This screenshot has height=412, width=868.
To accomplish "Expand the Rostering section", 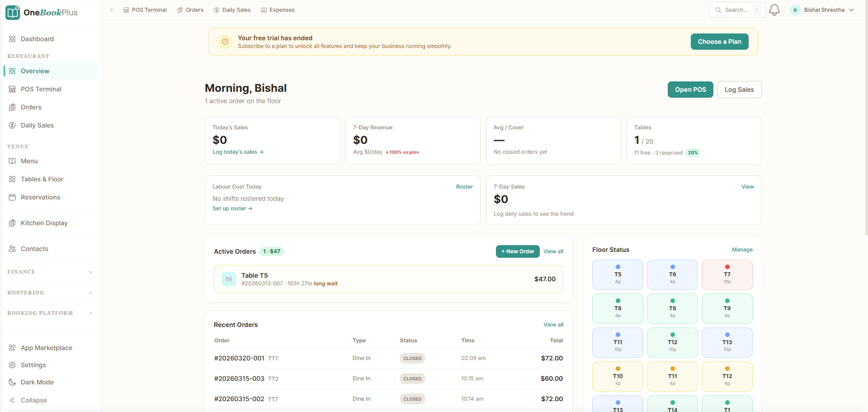I will [50, 293].
